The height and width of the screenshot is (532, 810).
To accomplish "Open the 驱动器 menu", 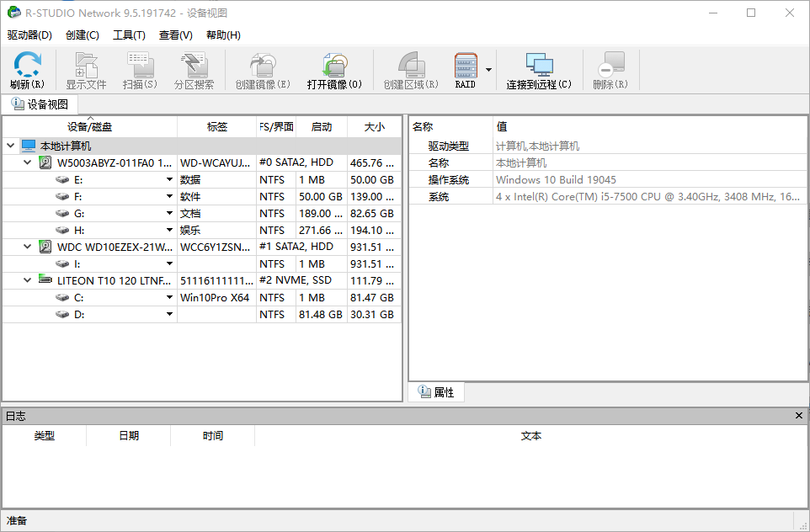I will point(28,35).
